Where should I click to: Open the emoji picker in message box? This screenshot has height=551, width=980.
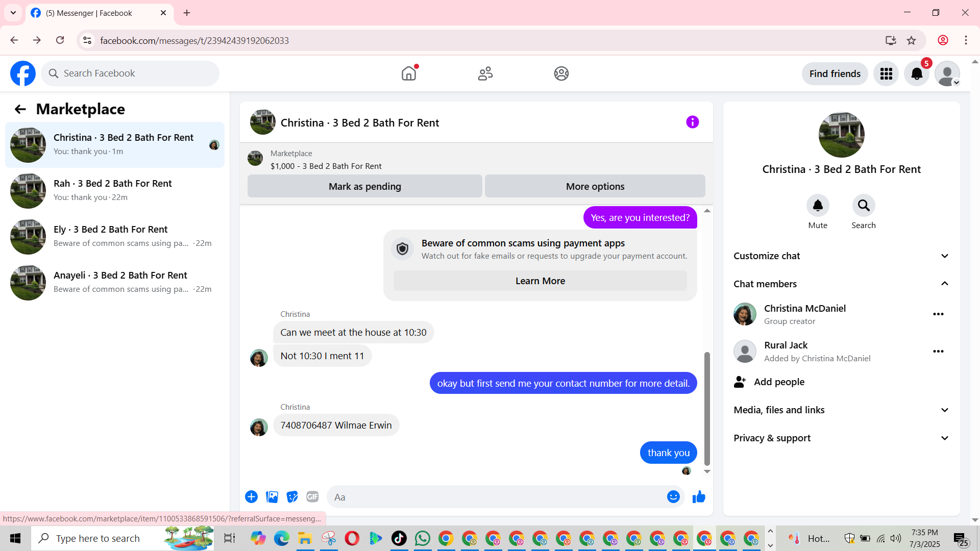[673, 496]
